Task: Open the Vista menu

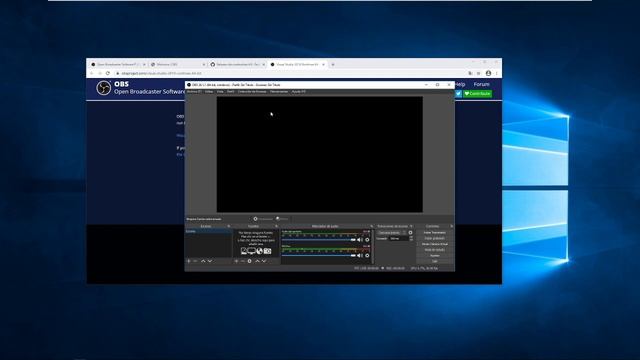Action: pyautogui.click(x=220, y=92)
